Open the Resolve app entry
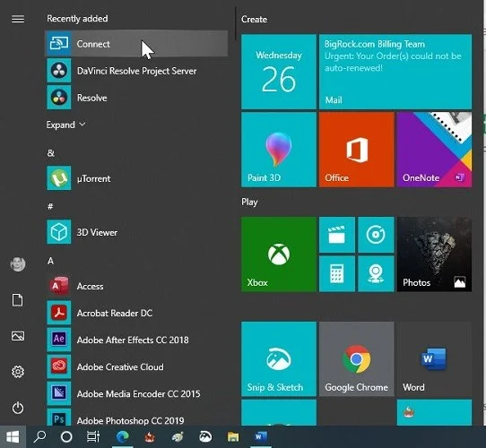 pyautogui.click(x=136, y=98)
